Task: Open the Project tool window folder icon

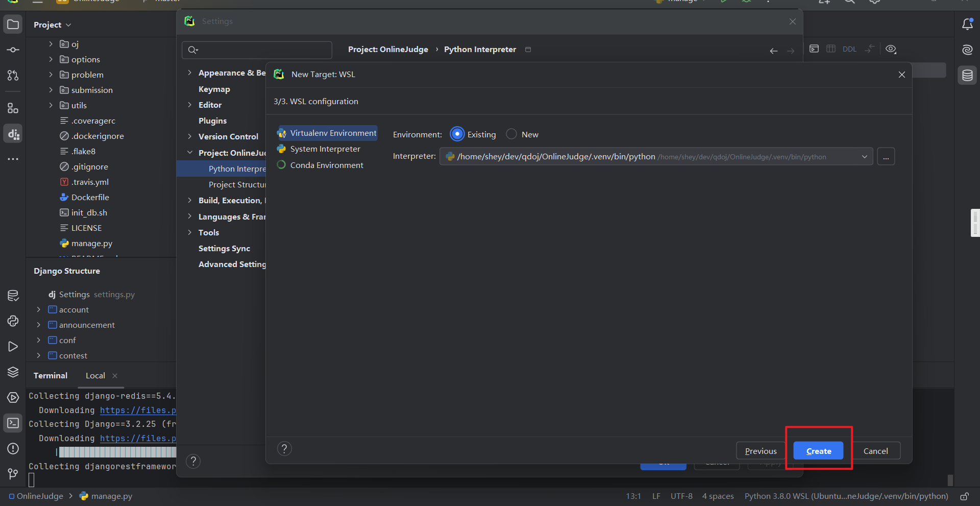Action: pos(13,25)
